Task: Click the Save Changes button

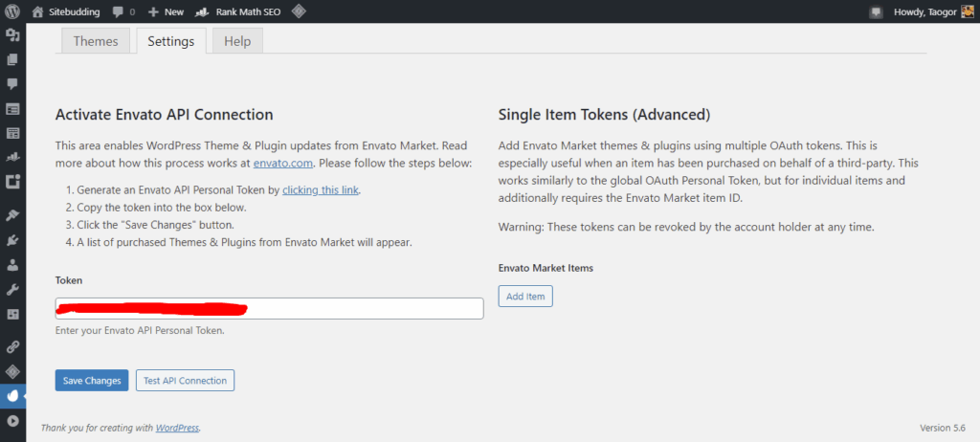Action: click(91, 380)
